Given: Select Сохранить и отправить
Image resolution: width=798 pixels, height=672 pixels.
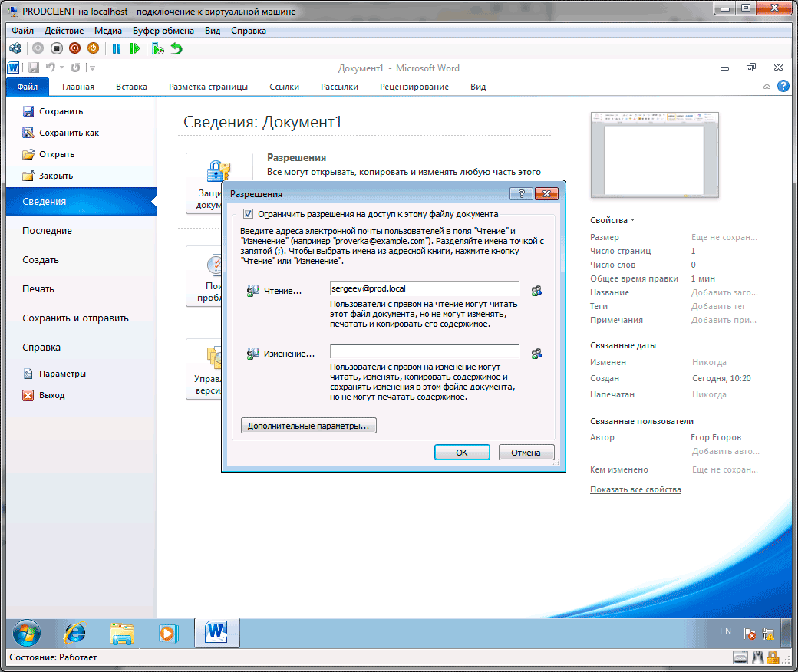Looking at the screenshot, I should [x=81, y=318].
